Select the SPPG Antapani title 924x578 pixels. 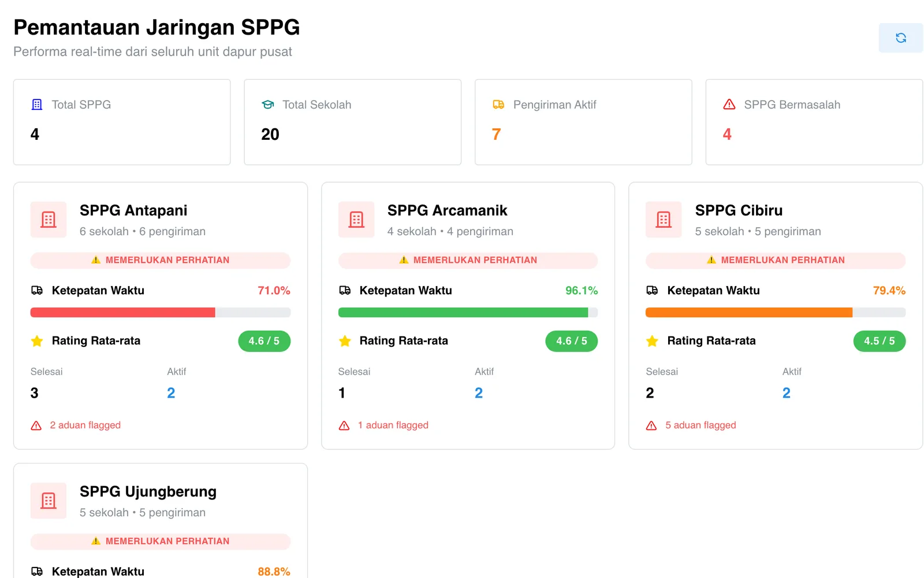pyautogui.click(x=133, y=210)
